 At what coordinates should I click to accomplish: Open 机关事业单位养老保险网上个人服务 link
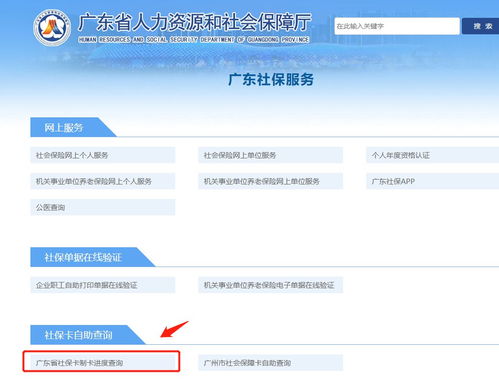point(103,181)
